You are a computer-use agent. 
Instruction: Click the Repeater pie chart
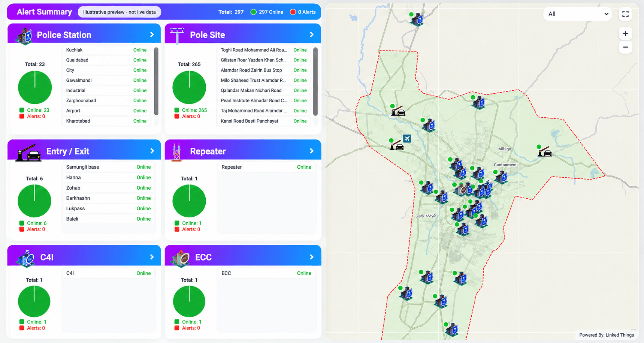[x=189, y=201]
